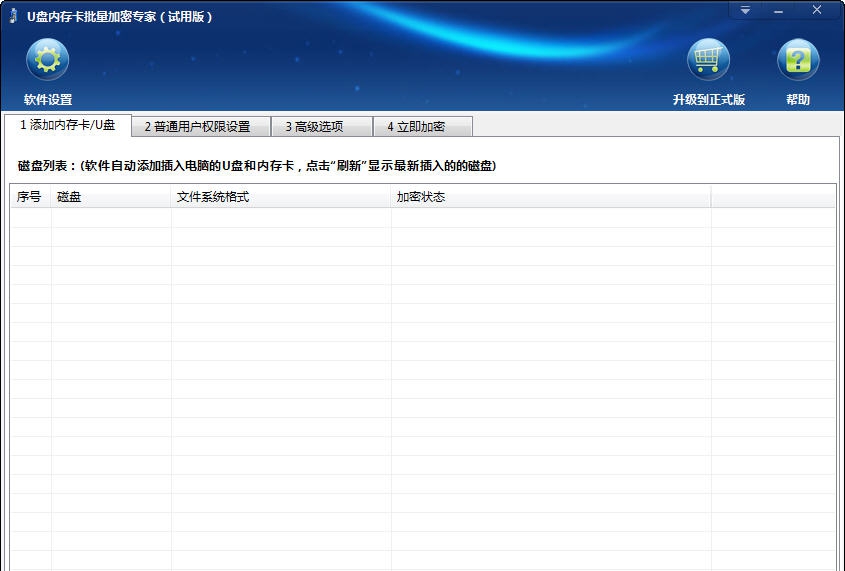Screen dimensions: 845x571
Task: Click the shopping cart upgrade icon
Action: 708,60
